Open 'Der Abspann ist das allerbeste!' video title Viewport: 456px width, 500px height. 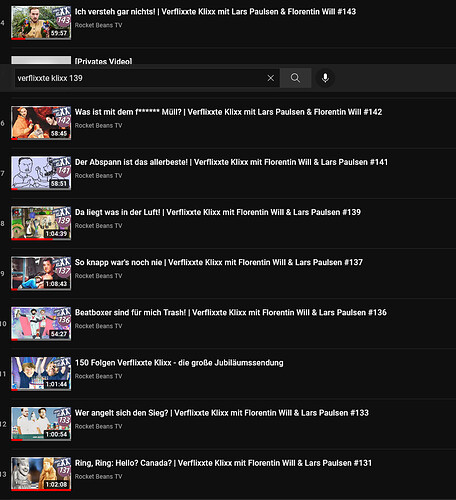[231, 162]
